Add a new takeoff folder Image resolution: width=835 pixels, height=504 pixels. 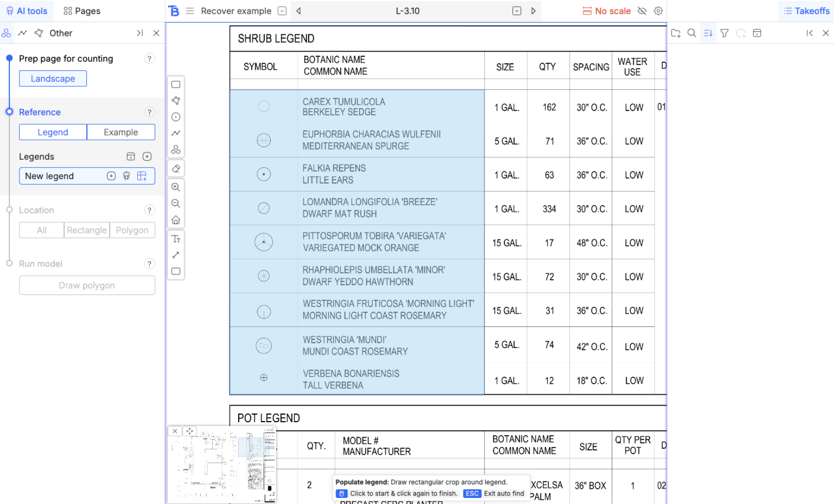676,33
